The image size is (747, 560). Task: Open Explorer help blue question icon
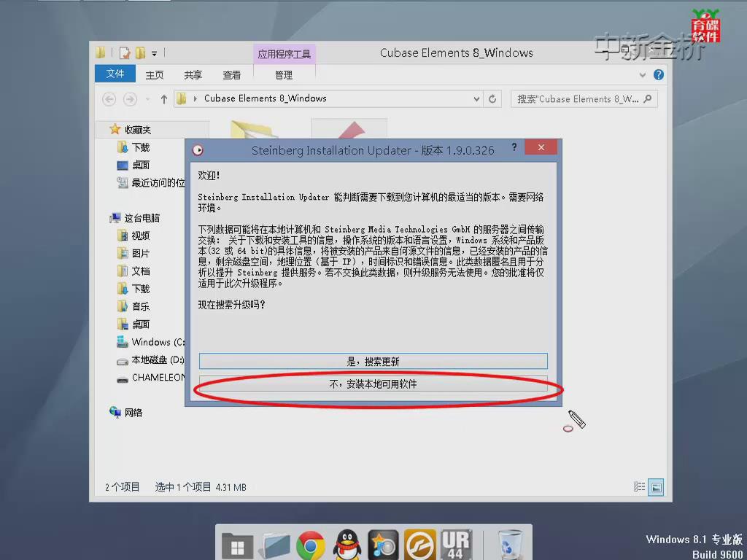(659, 75)
